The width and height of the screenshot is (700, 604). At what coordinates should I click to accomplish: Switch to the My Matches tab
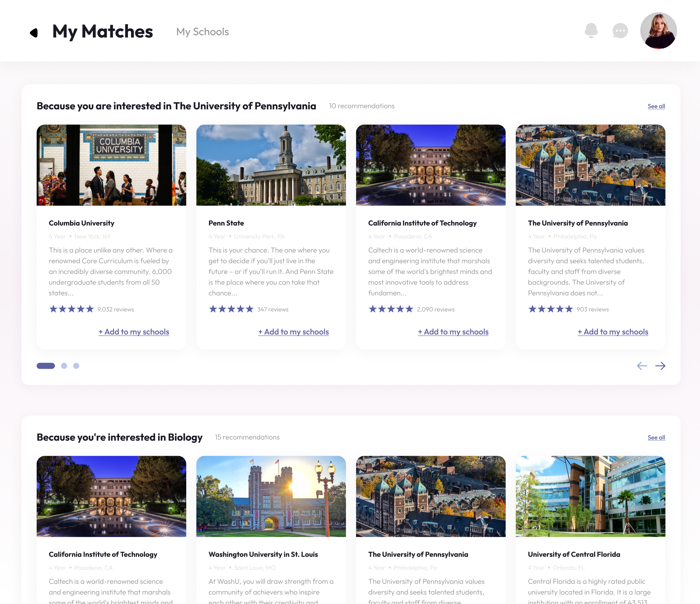point(103,31)
